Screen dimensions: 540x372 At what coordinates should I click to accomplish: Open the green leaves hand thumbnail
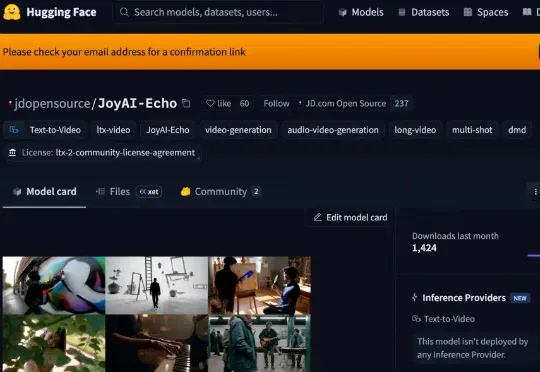pos(54,343)
